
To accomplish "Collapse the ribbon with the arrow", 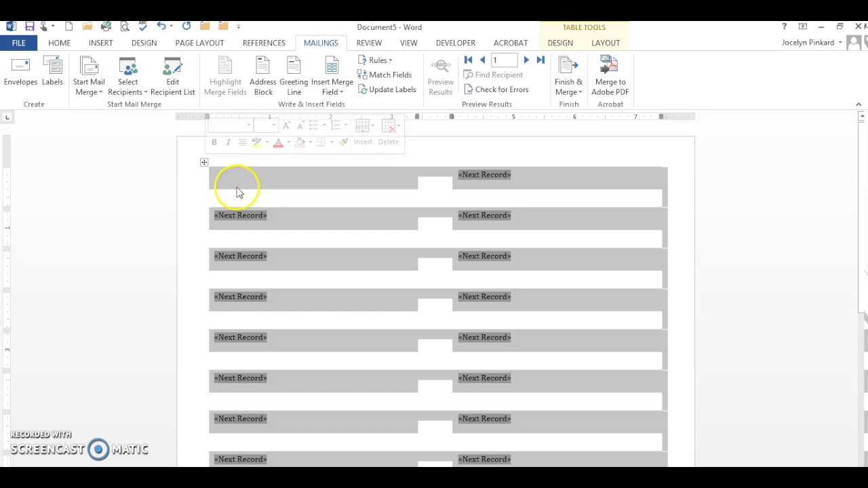I will pos(859,104).
